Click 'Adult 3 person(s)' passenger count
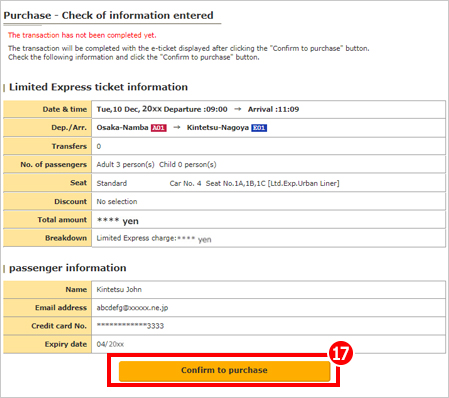 coord(125,165)
